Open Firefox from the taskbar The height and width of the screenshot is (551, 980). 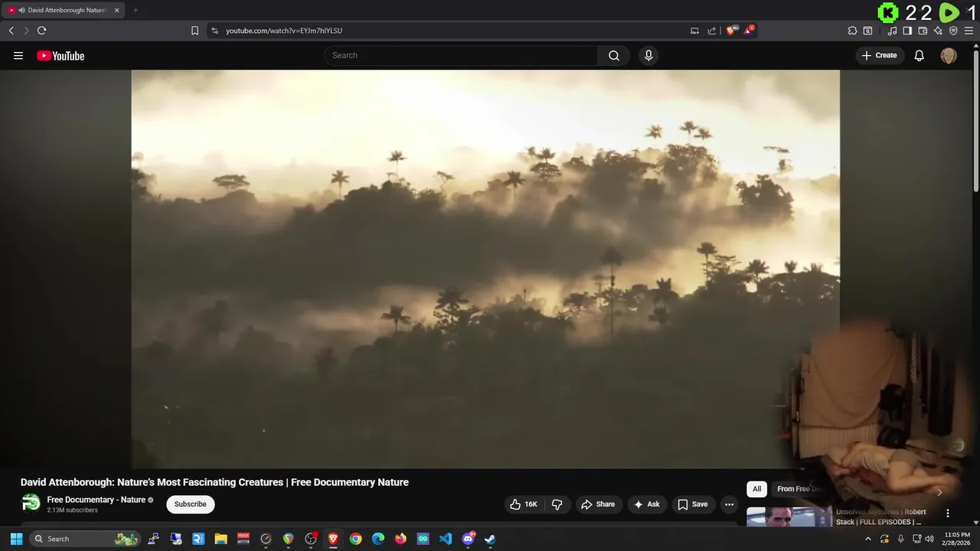coord(400,539)
